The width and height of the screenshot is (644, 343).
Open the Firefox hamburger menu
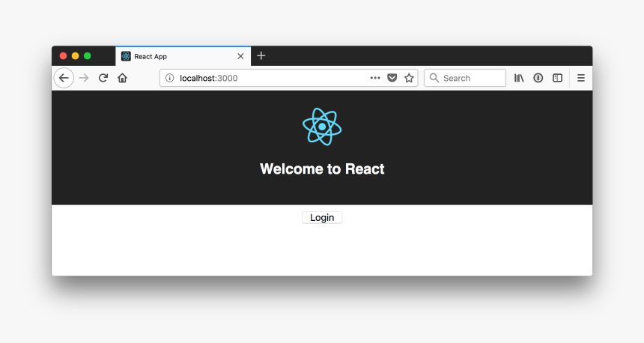(x=581, y=78)
